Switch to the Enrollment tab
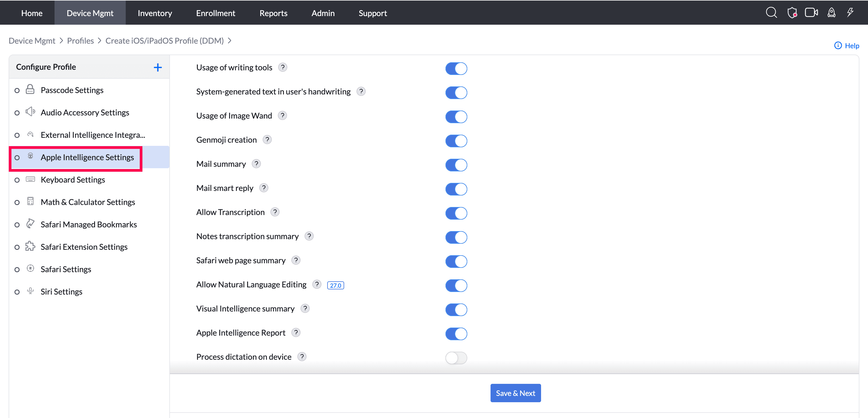Viewport: 868px width, 418px height. tap(216, 13)
